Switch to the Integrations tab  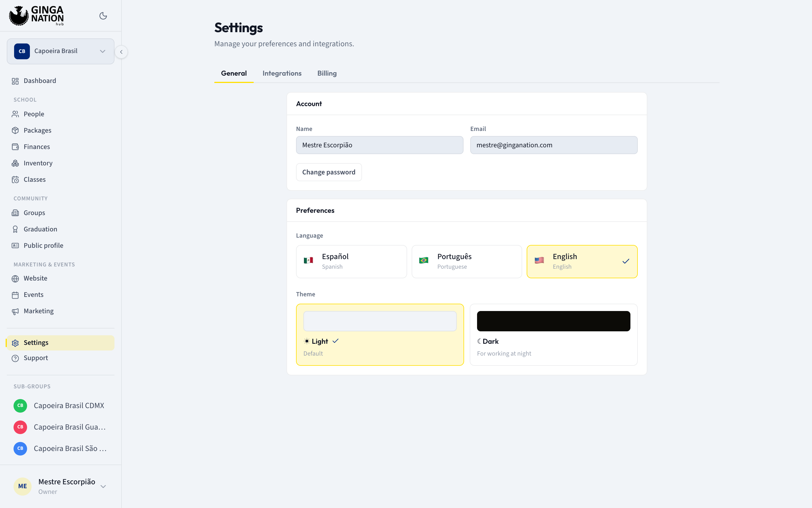(x=282, y=73)
